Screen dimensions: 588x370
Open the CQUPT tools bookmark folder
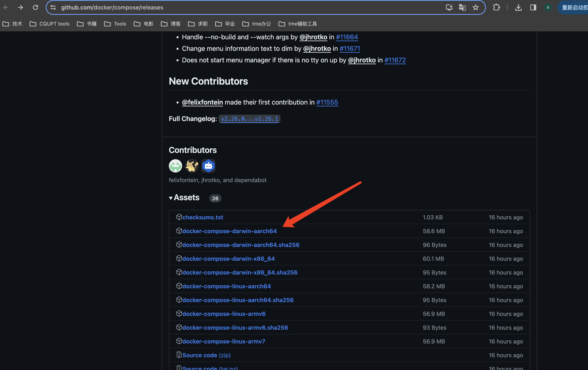pos(50,24)
